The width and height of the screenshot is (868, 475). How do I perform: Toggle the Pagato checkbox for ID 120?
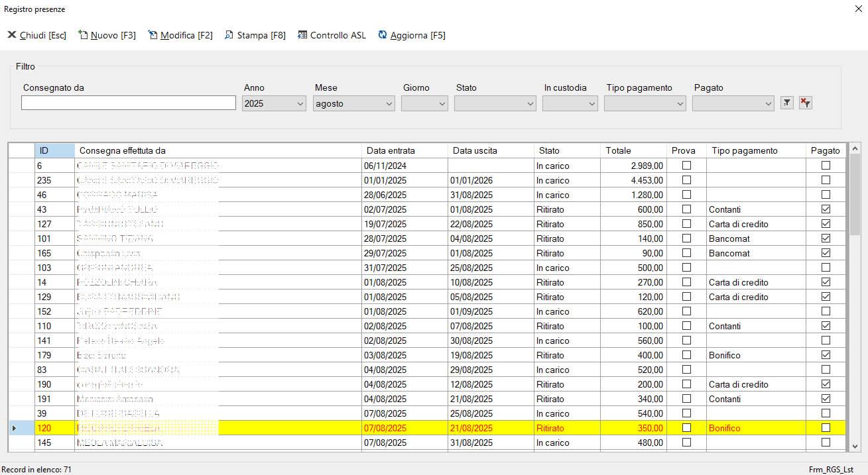826,428
